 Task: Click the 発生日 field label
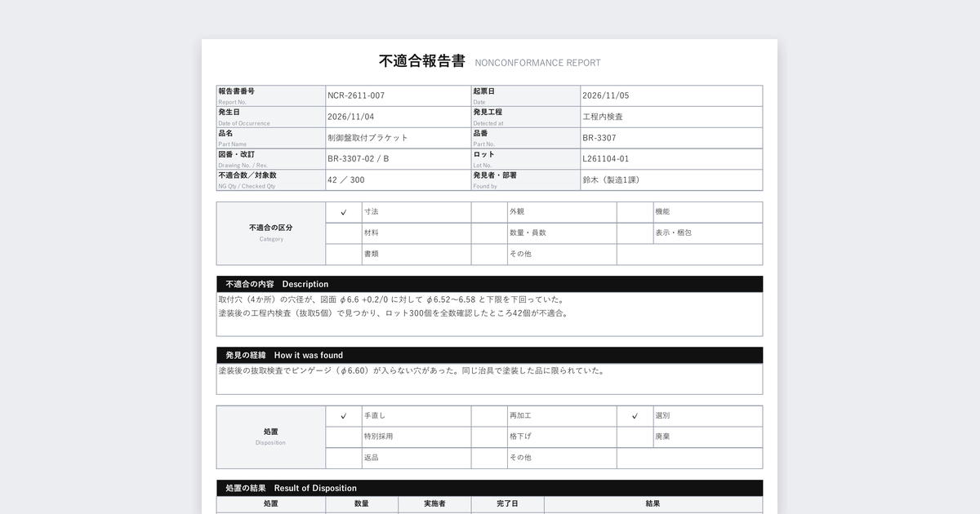click(229, 112)
